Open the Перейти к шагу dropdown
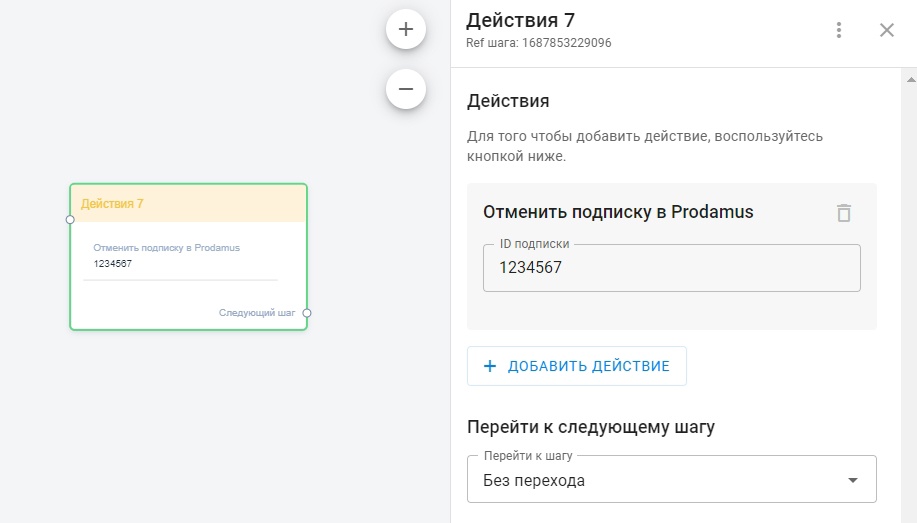The height and width of the screenshot is (523, 917). [x=671, y=480]
